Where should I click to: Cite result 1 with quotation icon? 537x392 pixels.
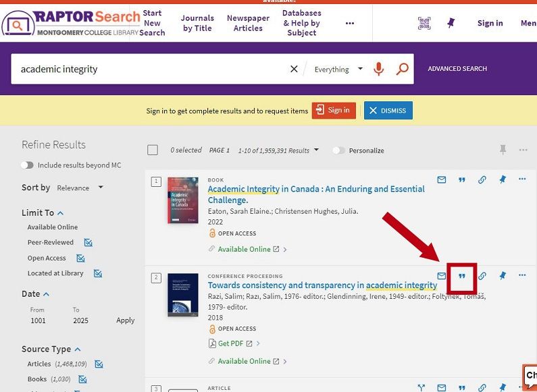coord(461,179)
